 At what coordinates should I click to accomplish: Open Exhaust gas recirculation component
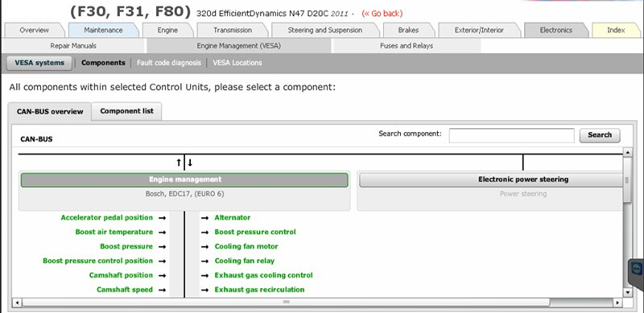tap(259, 290)
